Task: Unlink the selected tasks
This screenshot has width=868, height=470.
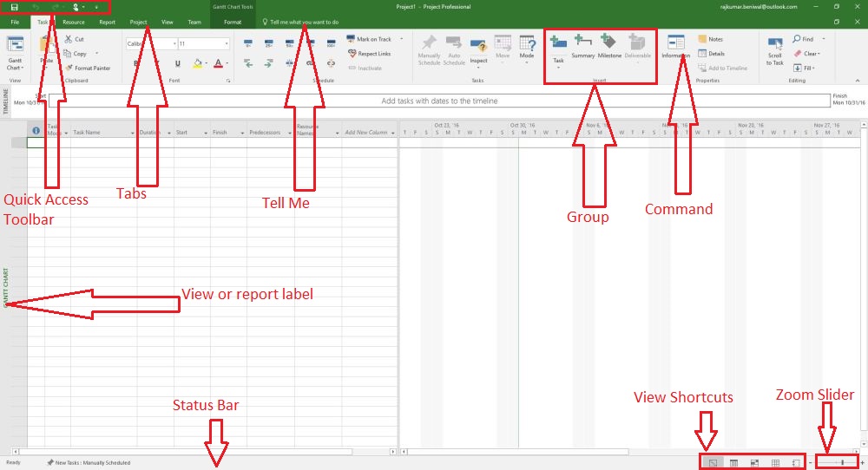Action: click(331, 63)
